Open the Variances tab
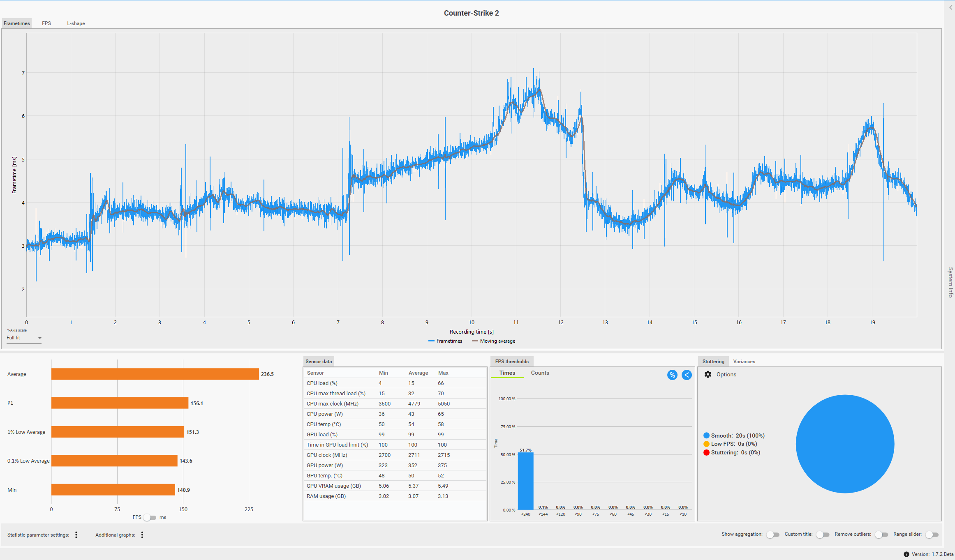The height and width of the screenshot is (560, 955). pos(744,362)
